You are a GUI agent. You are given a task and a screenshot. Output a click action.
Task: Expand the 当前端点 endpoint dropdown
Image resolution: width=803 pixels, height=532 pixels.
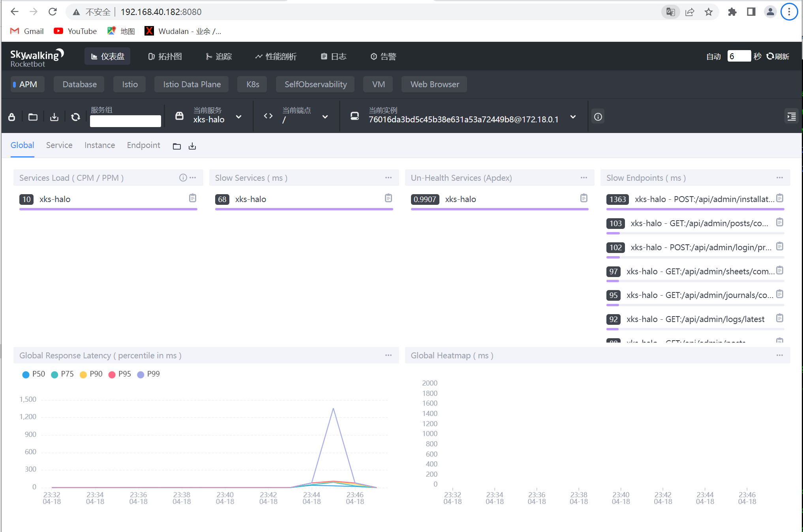(325, 117)
